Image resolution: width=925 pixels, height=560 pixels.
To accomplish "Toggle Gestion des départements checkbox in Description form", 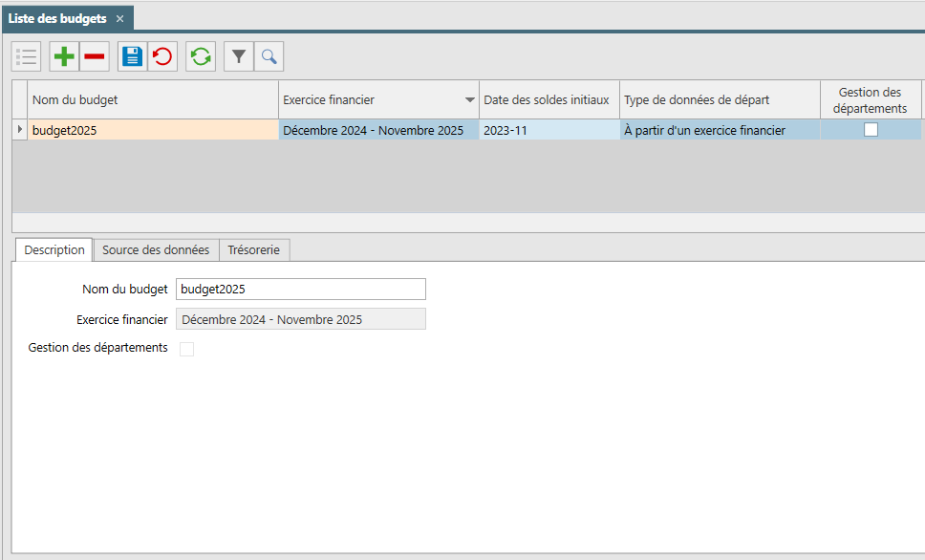I will click(x=186, y=349).
